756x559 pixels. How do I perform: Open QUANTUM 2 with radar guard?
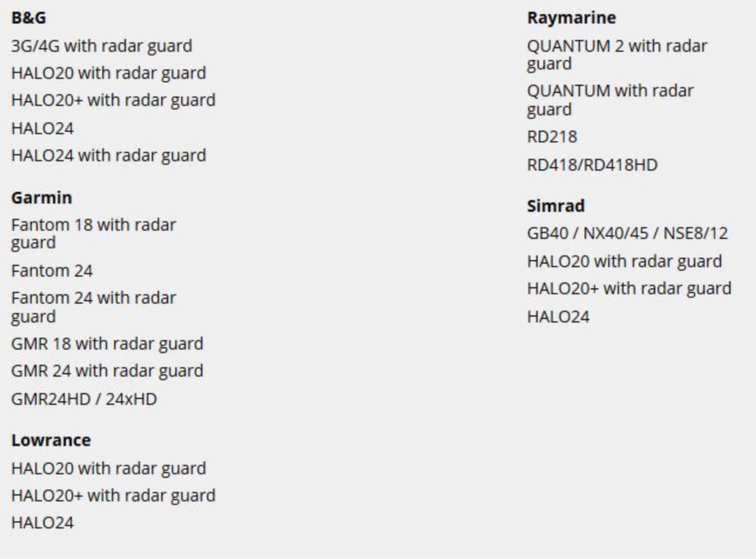617,55
